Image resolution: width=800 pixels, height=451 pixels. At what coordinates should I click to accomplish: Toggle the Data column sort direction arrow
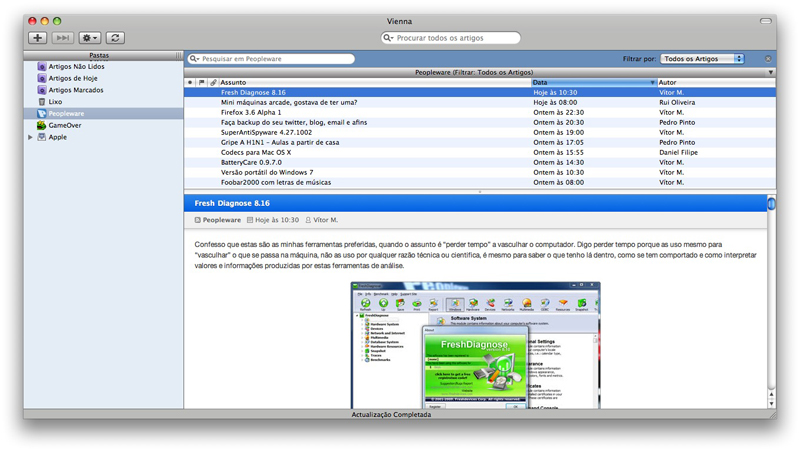(x=652, y=82)
